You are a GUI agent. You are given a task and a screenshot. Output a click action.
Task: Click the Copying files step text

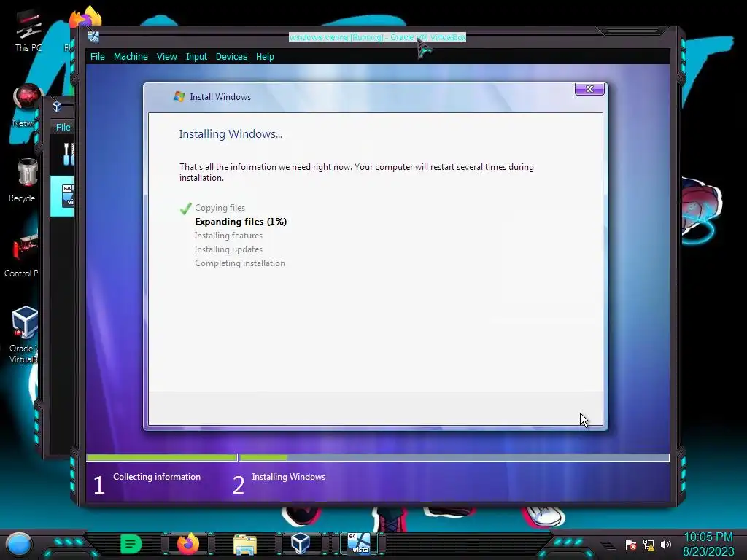pyautogui.click(x=220, y=208)
